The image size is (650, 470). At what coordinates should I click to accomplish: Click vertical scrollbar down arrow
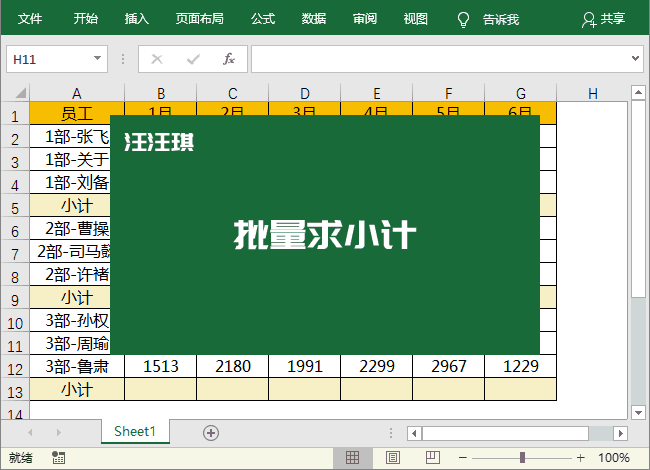(x=638, y=412)
